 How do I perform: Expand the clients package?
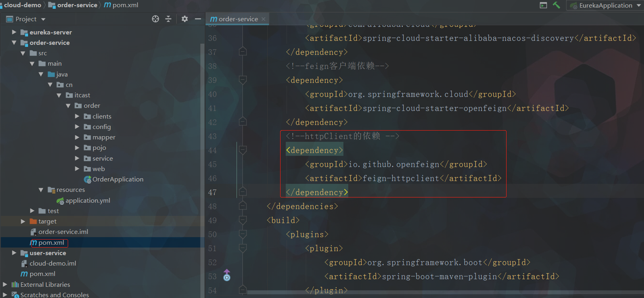click(77, 116)
